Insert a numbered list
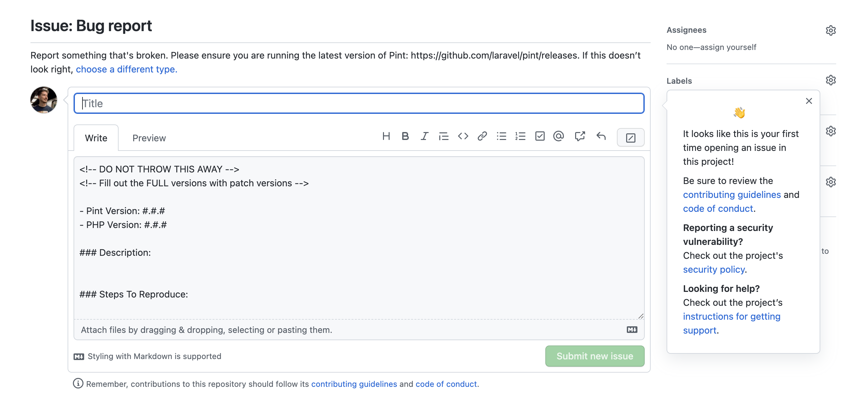This screenshot has width=868, height=411. [520, 136]
